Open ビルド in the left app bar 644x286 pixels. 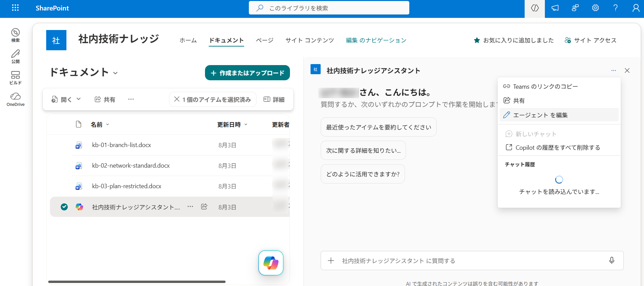pos(16,78)
